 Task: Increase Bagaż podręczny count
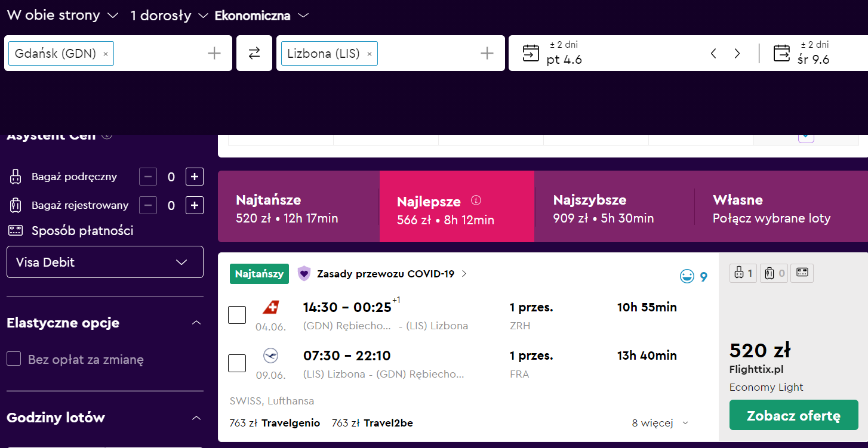(x=195, y=177)
